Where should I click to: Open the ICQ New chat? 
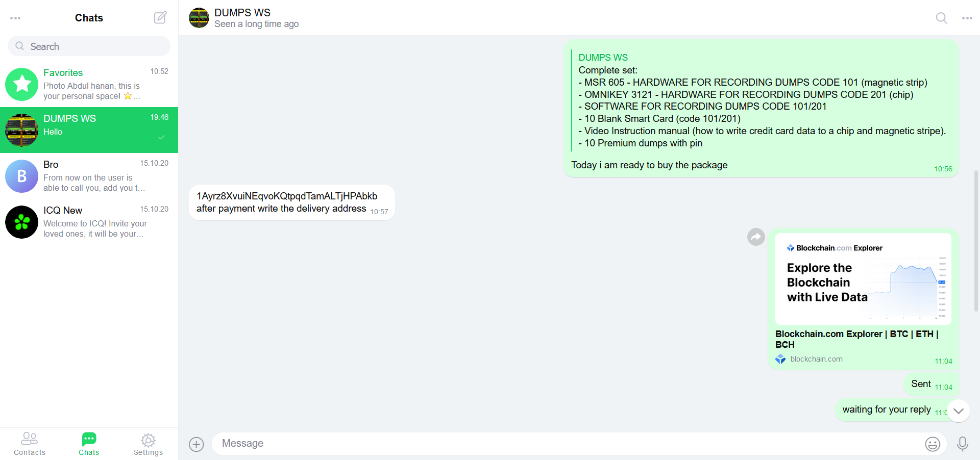[x=89, y=222]
